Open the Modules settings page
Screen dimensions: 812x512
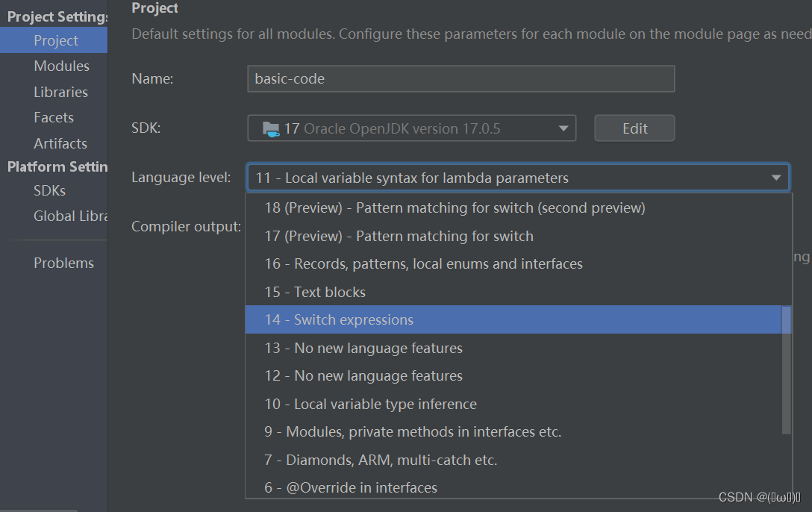click(x=61, y=66)
